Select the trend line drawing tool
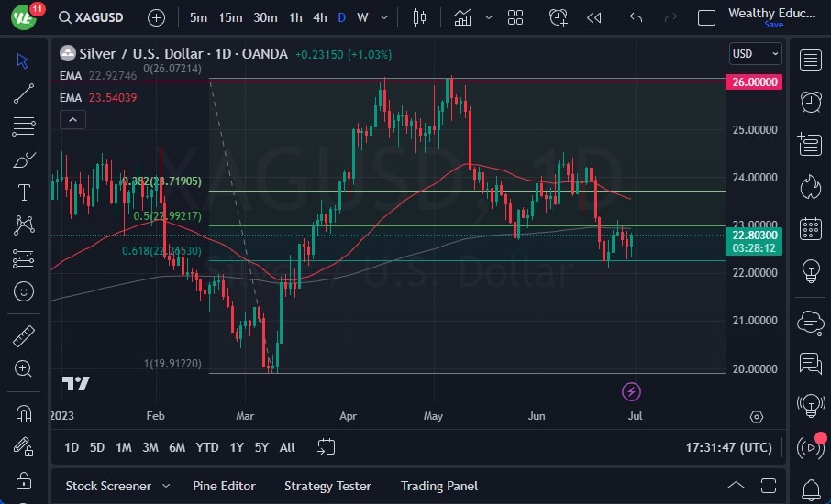831x504 pixels. point(24,93)
